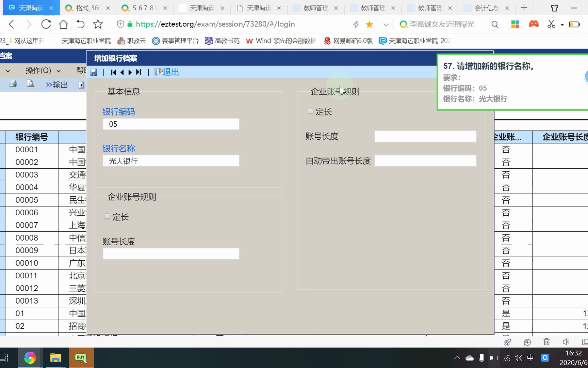Click the print preview magnifier icon
Screen dimensions: 588x368
coord(31,84)
